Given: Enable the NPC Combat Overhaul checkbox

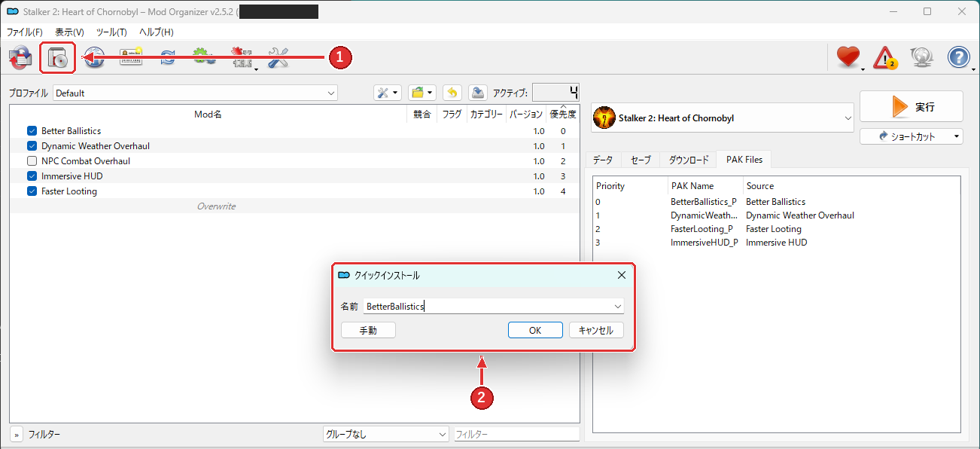Looking at the screenshot, I should pos(32,161).
